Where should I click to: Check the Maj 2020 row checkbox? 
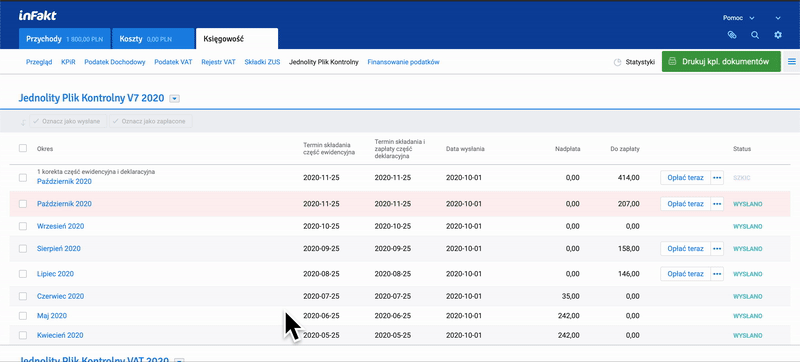[x=23, y=316]
